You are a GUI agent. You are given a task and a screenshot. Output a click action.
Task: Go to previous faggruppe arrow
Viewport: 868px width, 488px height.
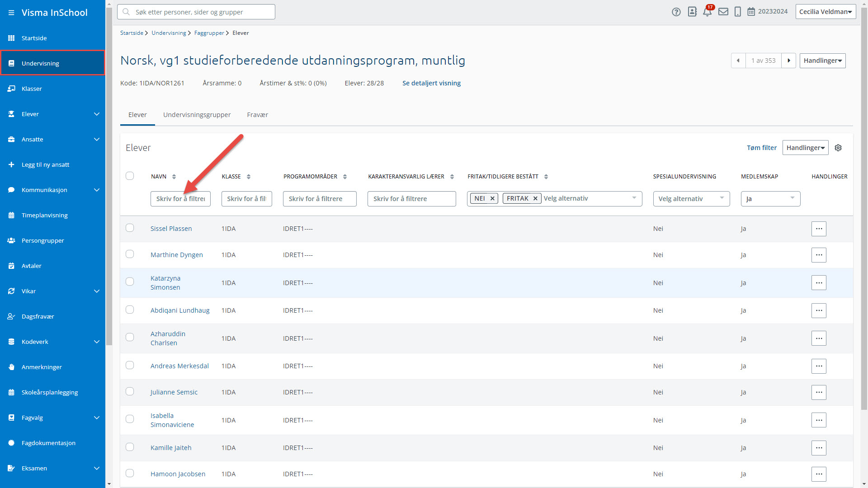[738, 61]
